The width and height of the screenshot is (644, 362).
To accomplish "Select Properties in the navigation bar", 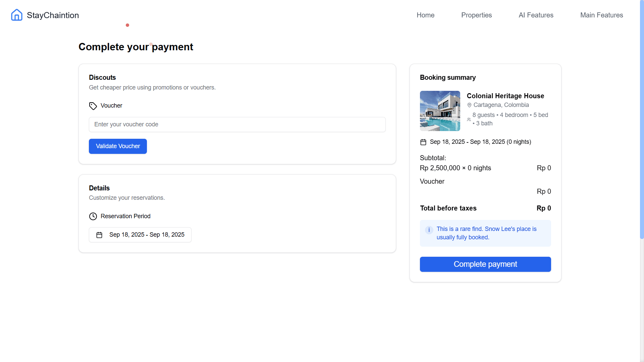I will (476, 15).
